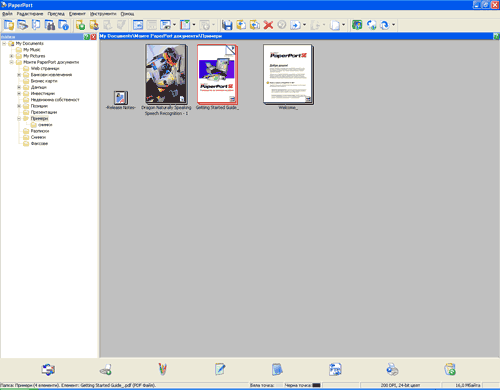
Task: Open dropdown arrow next to sort options icon
Action: pos(194,25)
